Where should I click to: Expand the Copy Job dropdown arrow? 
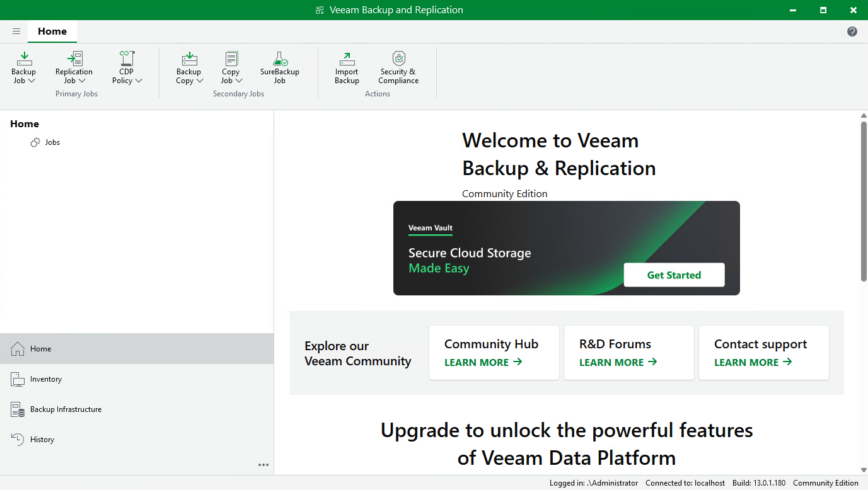click(x=240, y=81)
